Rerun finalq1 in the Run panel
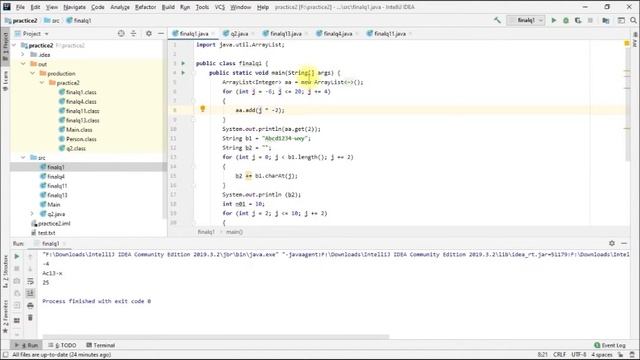 coord(17,256)
